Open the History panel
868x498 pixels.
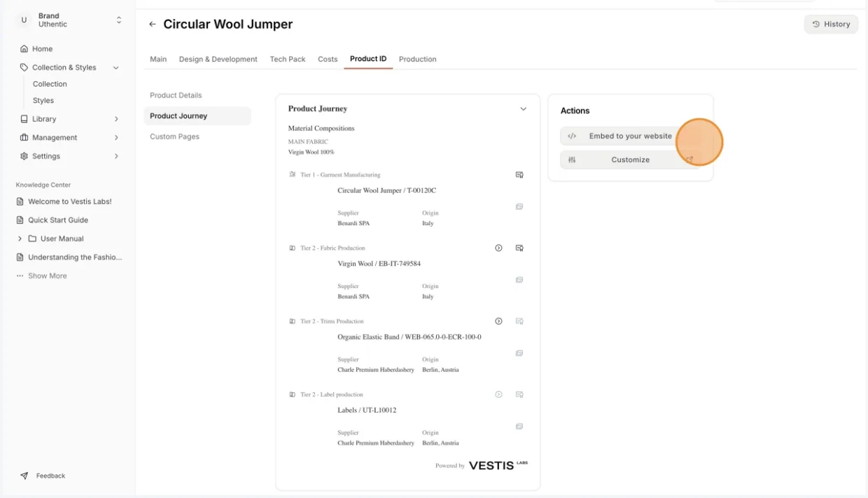(x=831, y=24)
